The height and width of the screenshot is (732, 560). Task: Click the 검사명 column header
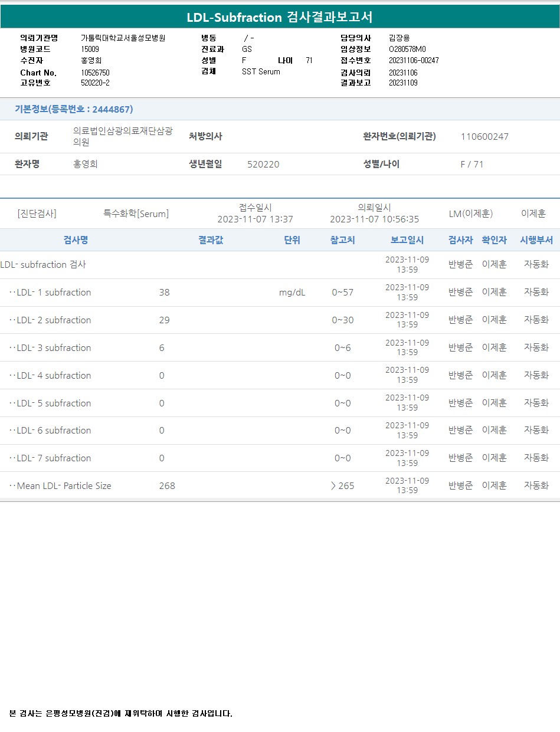[x=76, y=240]
